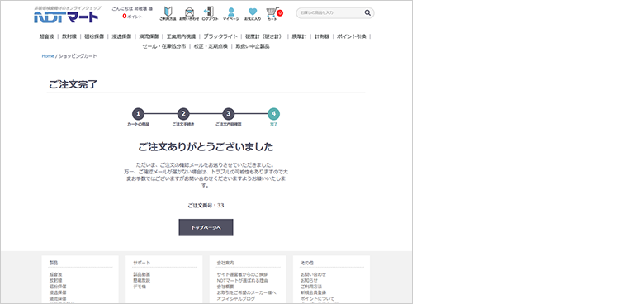
Task: Open 渦流探傷 in the top navigation menu
Action: click(x=149, y=36)
